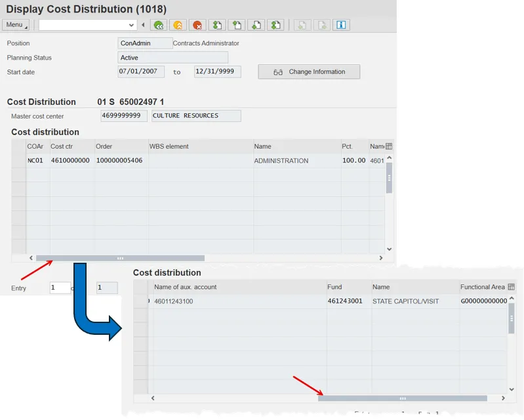This screenshot has height=420, width=524.
Task: Select the NC01 row using its row selector
Action: [x=18, y=161]
